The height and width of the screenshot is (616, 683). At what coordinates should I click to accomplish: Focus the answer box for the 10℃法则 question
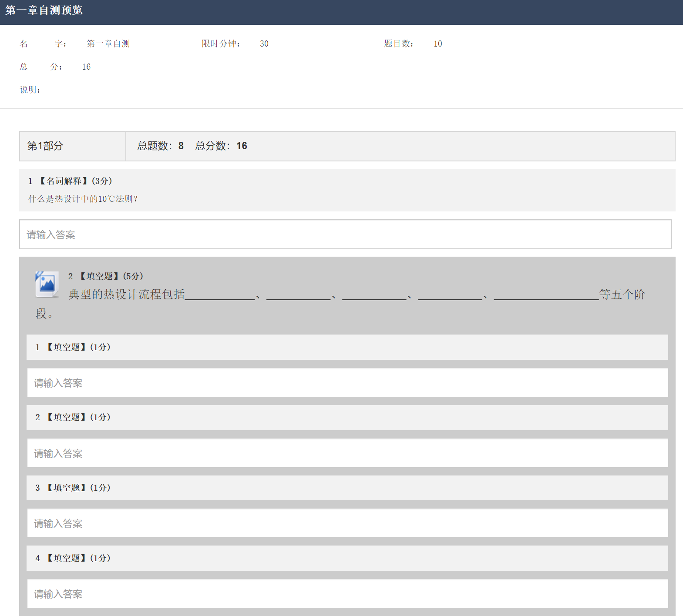[x=345, y=234]
